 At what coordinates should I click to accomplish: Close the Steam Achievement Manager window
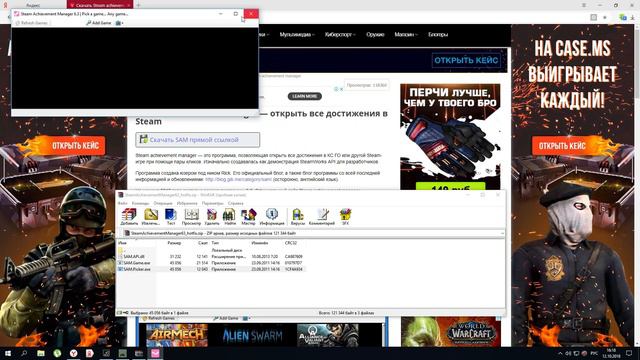(x=251, y=13)
